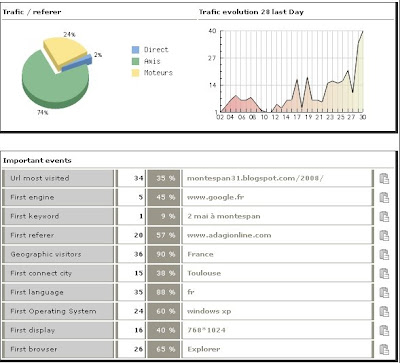
Task: Select the First language label
Action: [x=37, y=292]
